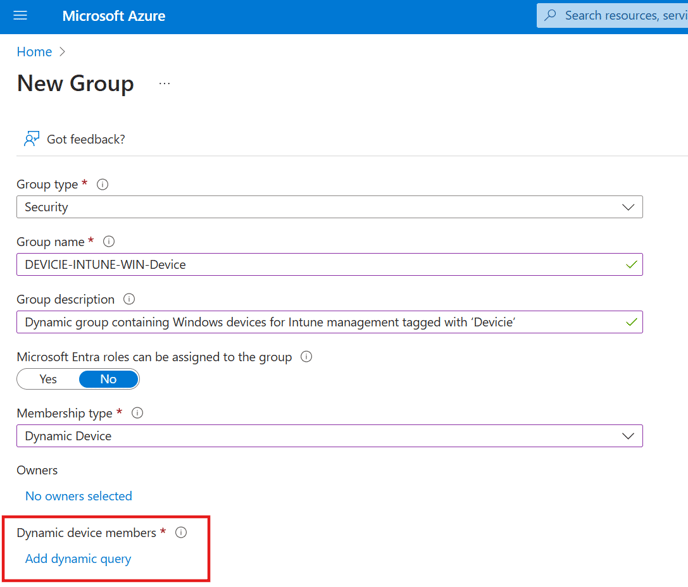This screenshot has height=587, width=688.
Task: Click the Microsoft Azure header title
Action: point(114,16)
